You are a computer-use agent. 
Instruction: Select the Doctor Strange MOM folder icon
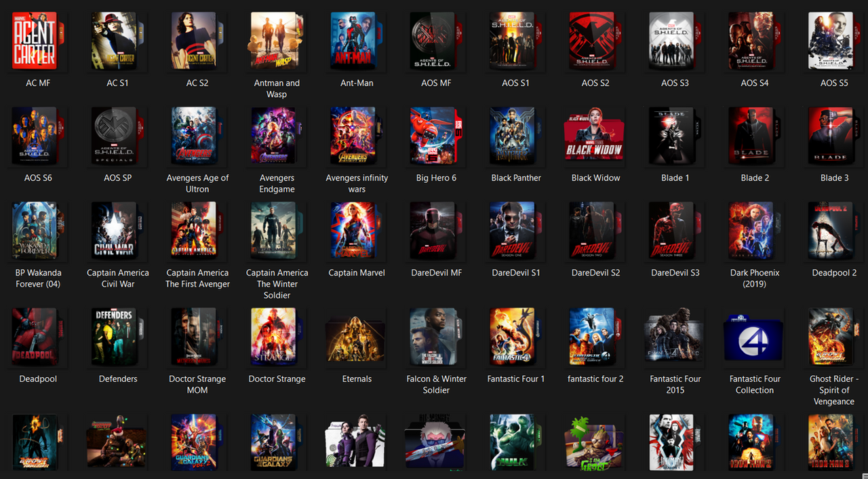coord(197,337)
